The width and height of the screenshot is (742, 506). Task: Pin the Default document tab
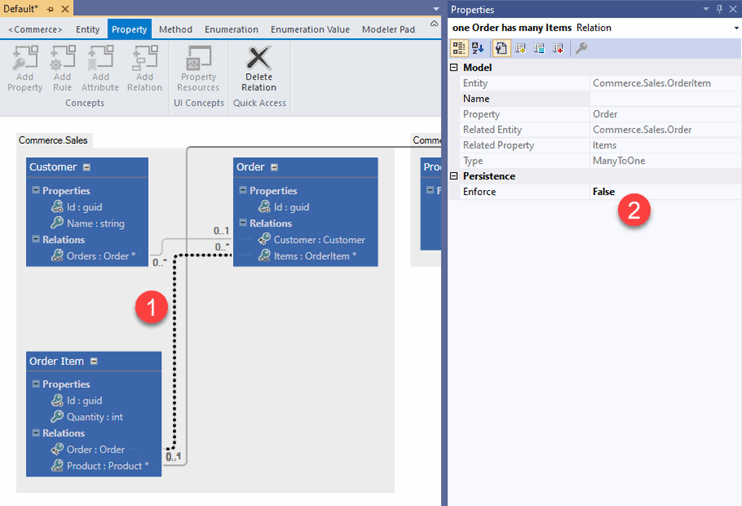49,9
